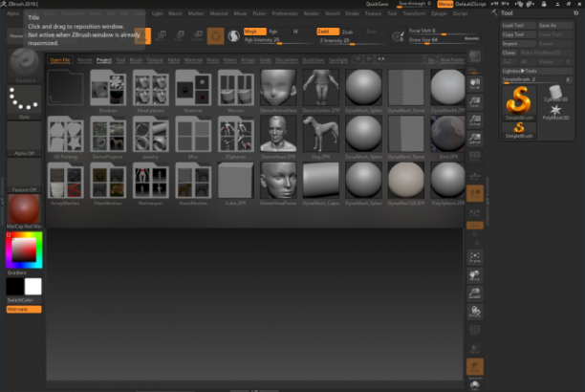
Task: Click the lightbox previous arrow icon
Action: [x=357, y=59]
